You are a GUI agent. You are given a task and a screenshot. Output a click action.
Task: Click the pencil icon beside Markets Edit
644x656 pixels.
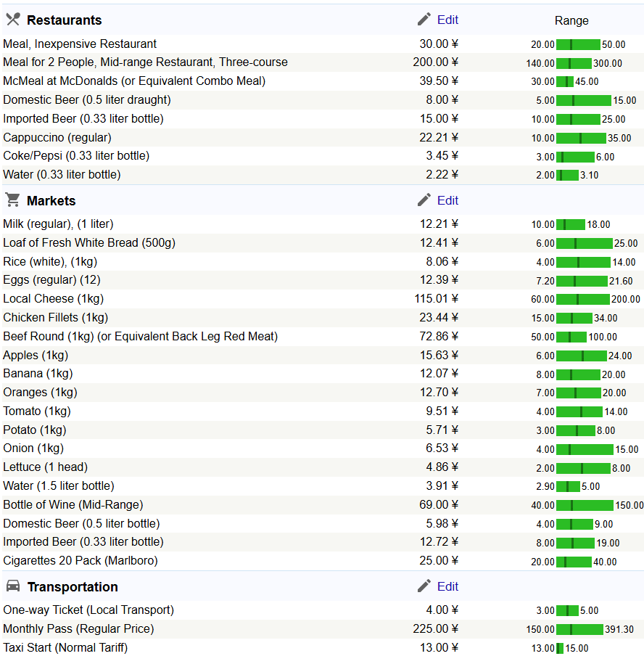tap(424, 200)
